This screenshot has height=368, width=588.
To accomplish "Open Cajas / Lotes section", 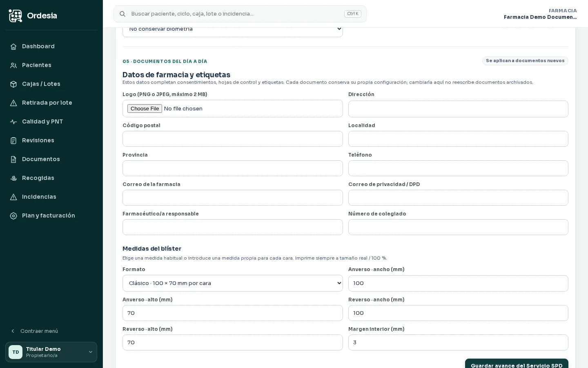I will 51,84.
